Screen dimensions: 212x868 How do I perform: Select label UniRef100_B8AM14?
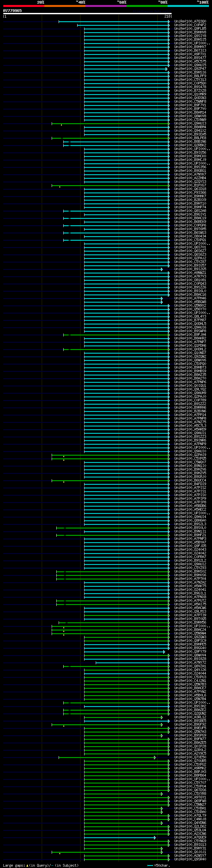point(190,113)
